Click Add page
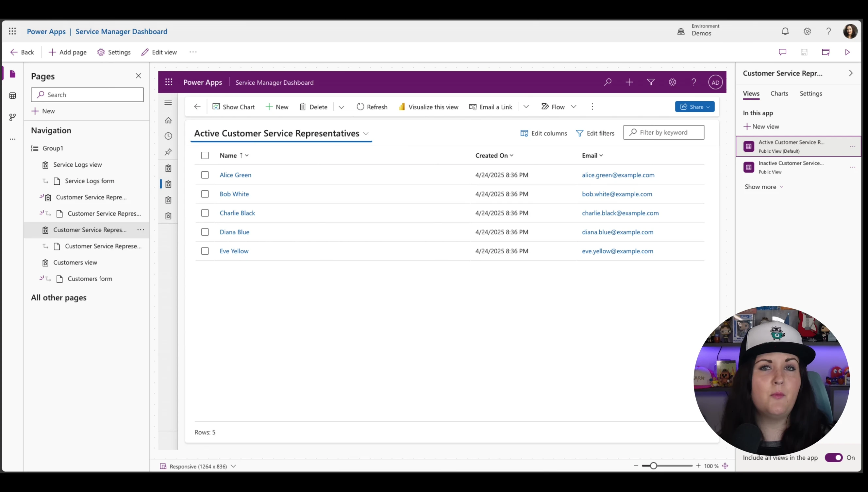Screen dimensions: 868x492 click(68, 52)
